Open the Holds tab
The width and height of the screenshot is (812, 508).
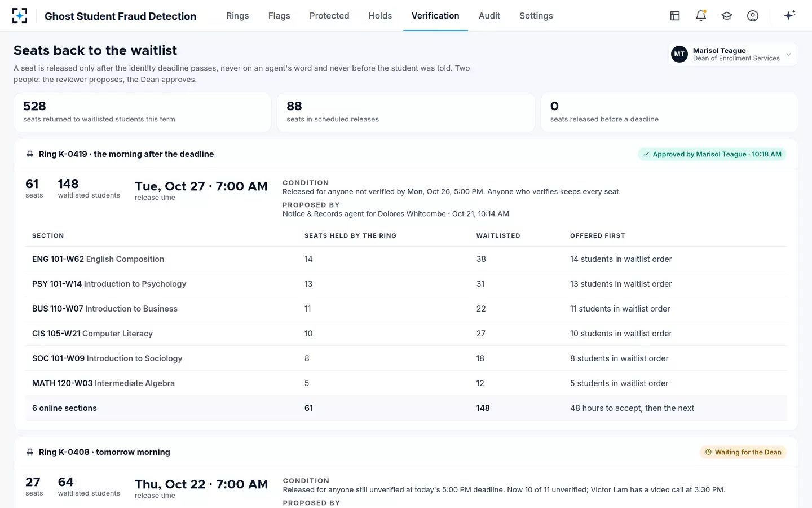[380, 16]
